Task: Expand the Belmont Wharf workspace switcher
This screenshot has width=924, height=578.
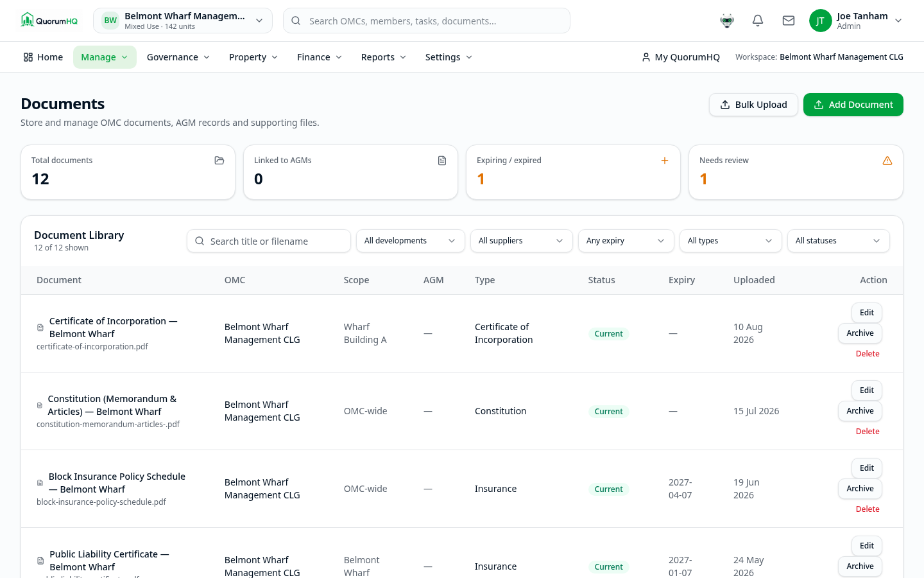Action: (183, 21)
